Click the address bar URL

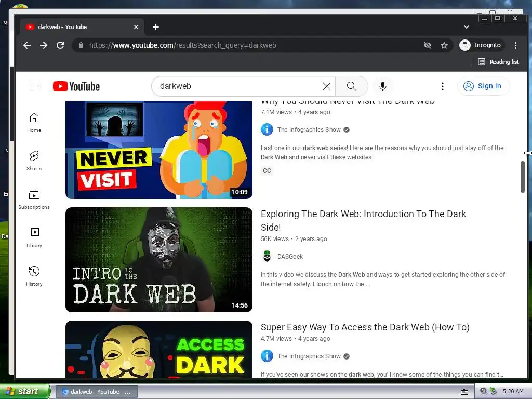click(182, 45)
